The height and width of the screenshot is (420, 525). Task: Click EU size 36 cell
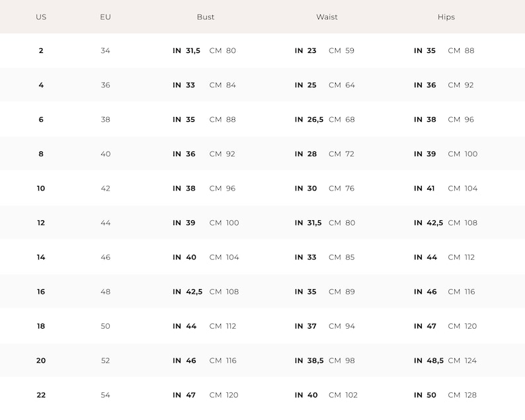(x=105, y=85)
